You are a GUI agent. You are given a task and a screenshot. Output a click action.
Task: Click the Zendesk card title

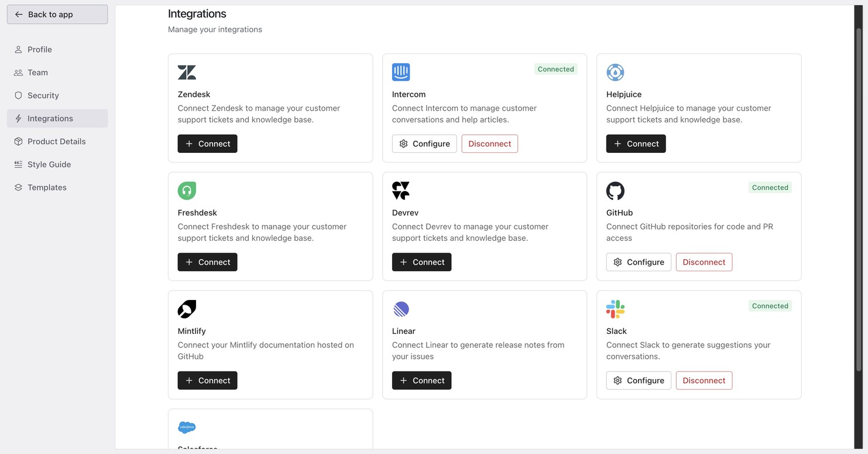[x=194, y=94]
